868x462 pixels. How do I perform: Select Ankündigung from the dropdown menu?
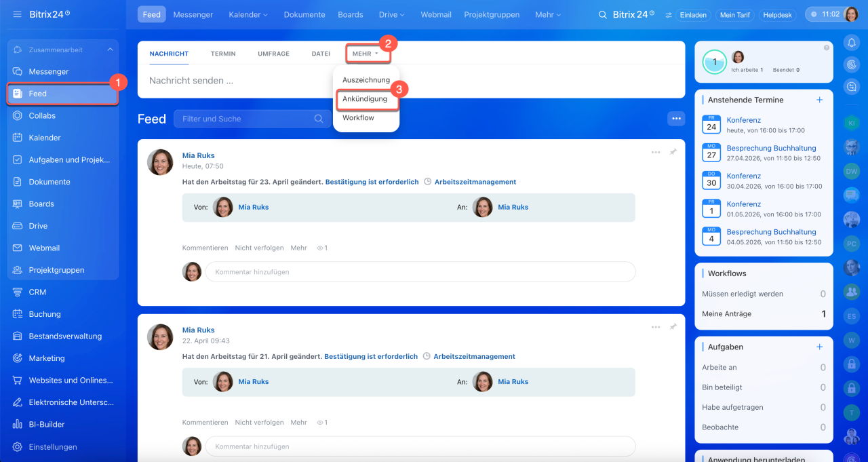(x=365, y=99)
